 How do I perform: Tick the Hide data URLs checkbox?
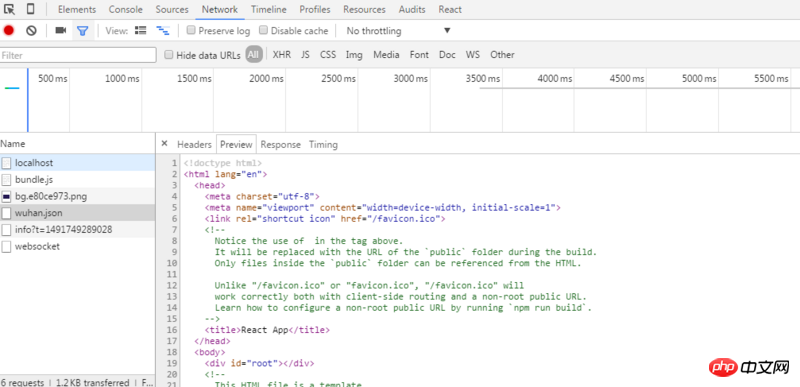(x=169, y=55)
